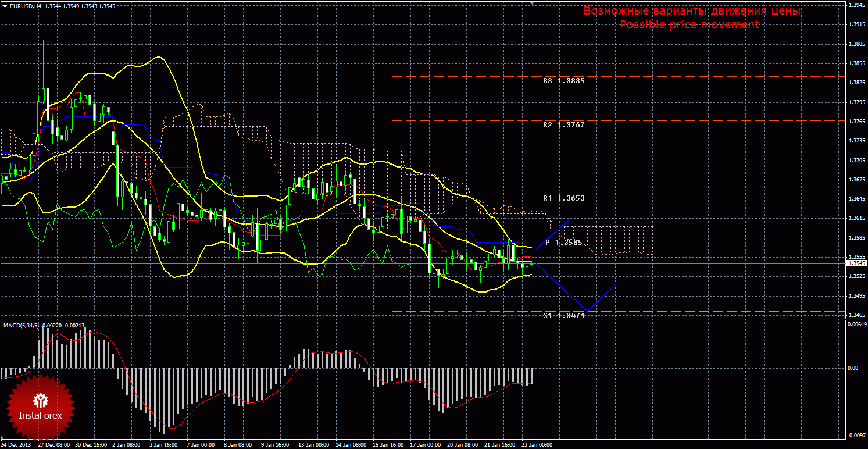Select the R1 1.3653 resistance label
The image size is (868, 449).
pos(563,198)
